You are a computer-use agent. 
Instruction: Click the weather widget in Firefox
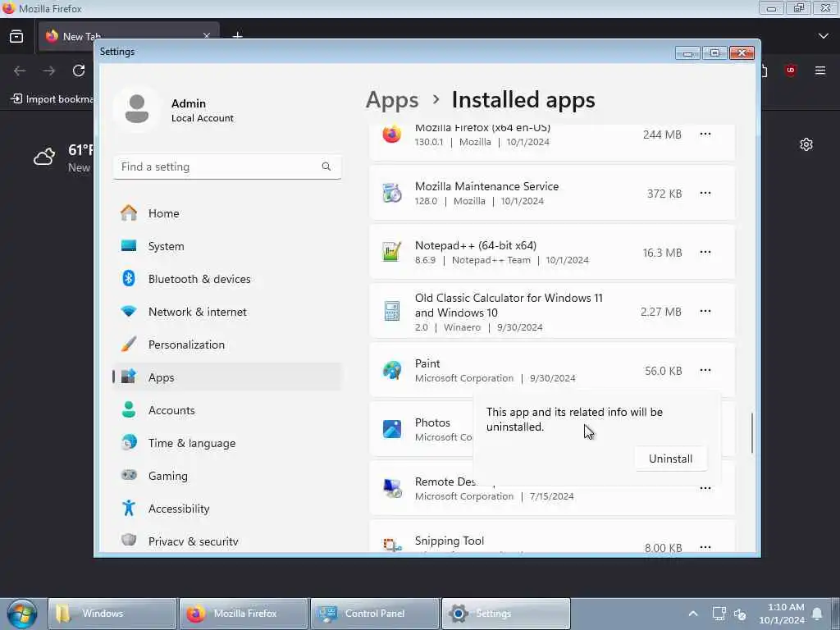coord(62,157)
